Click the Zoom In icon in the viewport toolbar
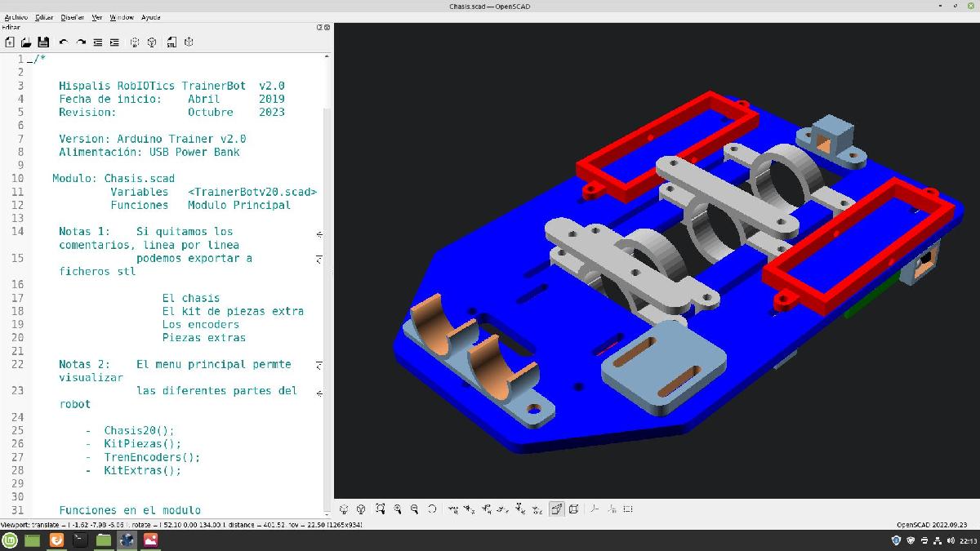This screenshot has width=980, height=551. click(x=397, y=508)
